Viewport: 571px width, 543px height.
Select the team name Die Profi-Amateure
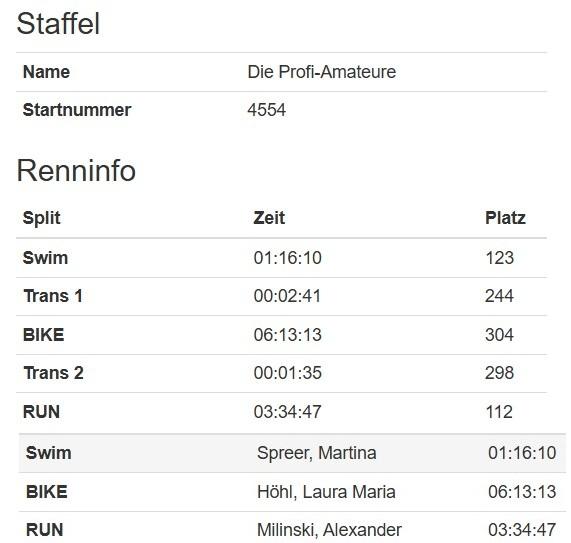[322, 72]
